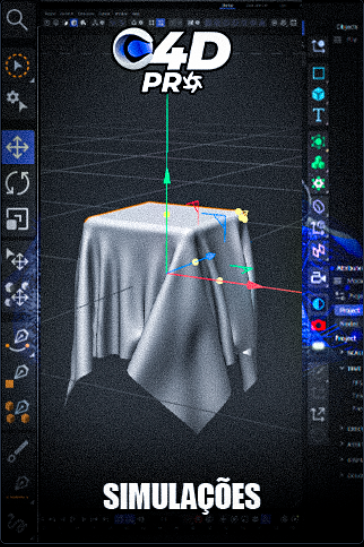Click the highlighted Project button
The image size is (364, 547).
(x=349, y=310)
